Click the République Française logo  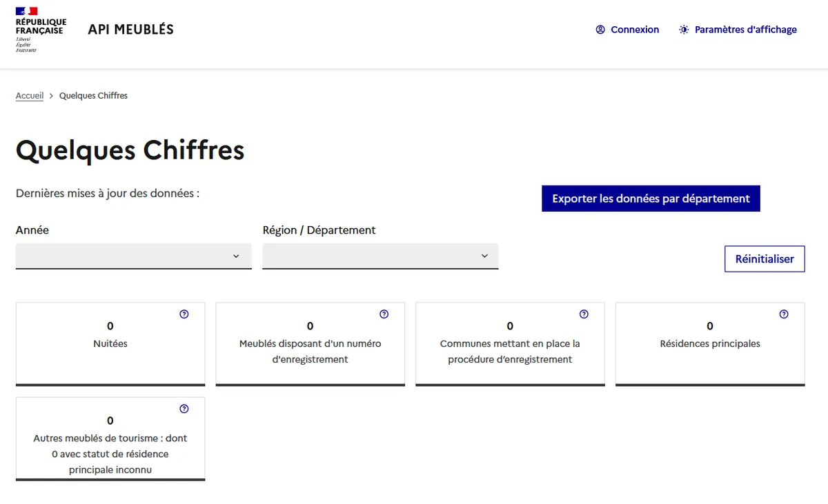click(x=40, y=30)
